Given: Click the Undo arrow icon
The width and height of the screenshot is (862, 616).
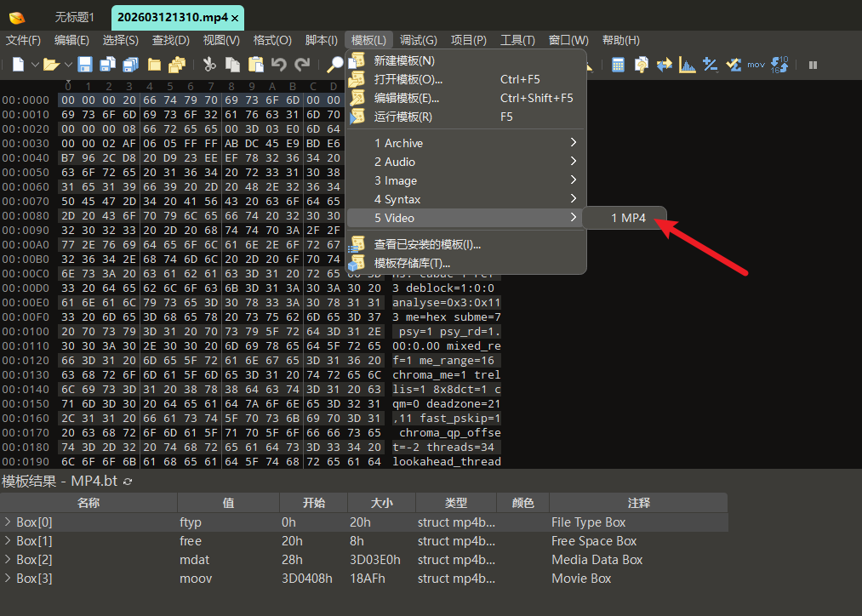Looking at the screenshot, I should pyautogui.click(x=279, y=65).
